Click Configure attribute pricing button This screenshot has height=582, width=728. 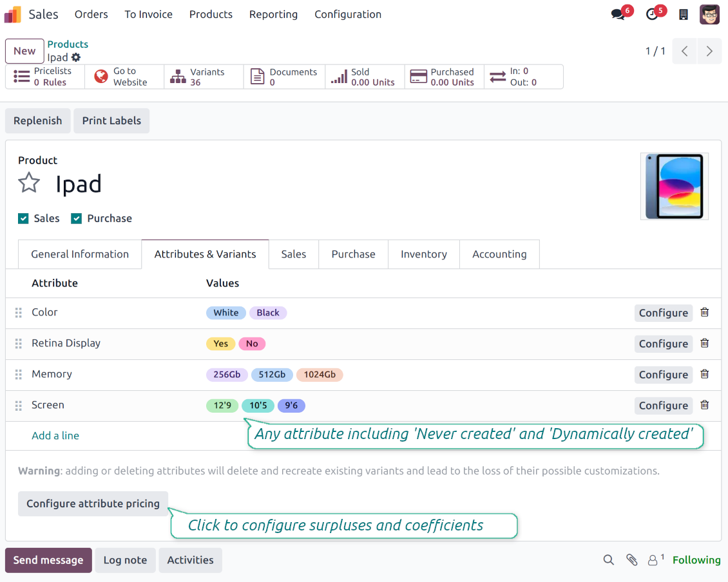click(x=93, y=503)
